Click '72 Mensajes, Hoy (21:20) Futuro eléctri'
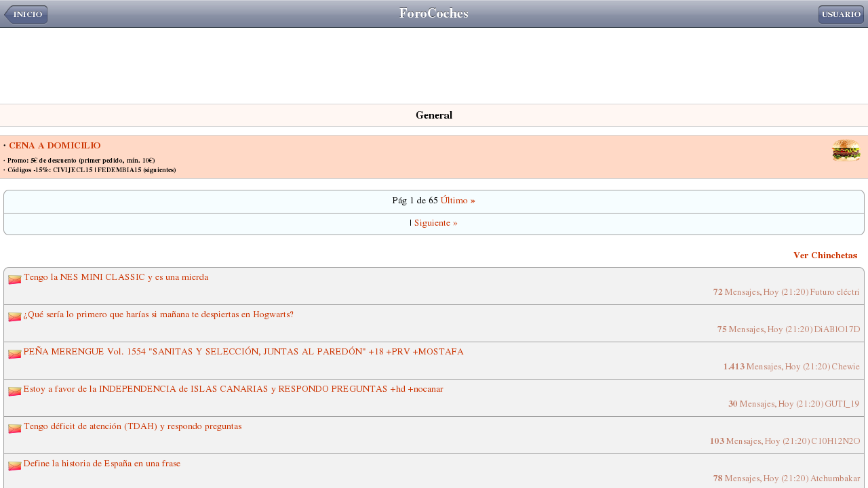 [787, 292]
